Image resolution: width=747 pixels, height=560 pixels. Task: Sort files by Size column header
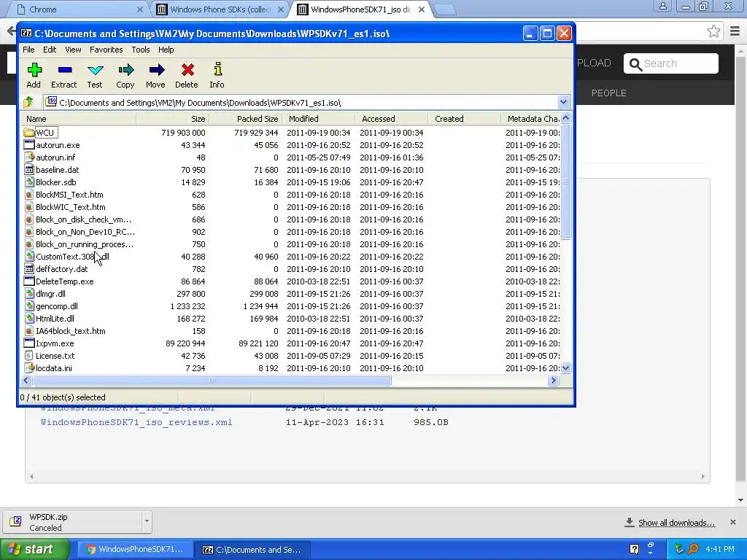[172, 119]
